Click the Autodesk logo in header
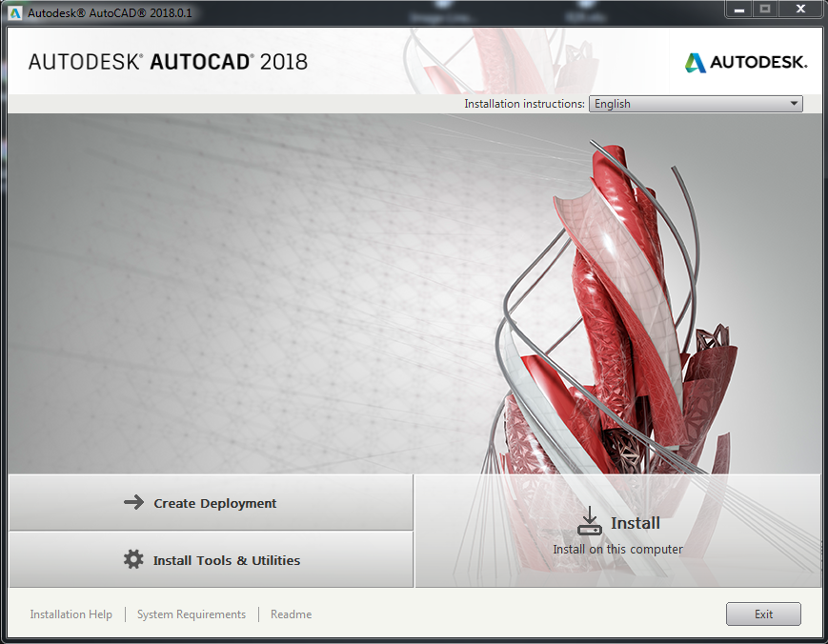 pos(746,62)
